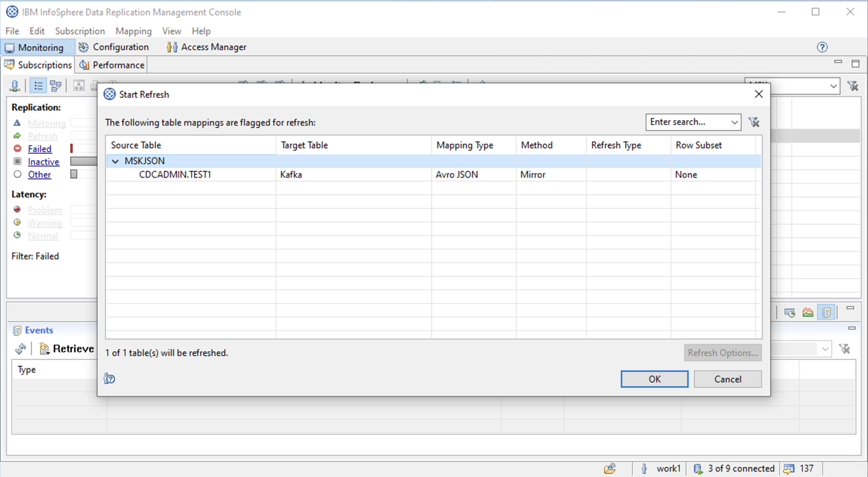Toggle the events view button in lower toolbar
868x477 pixels.
pos(826,312)
